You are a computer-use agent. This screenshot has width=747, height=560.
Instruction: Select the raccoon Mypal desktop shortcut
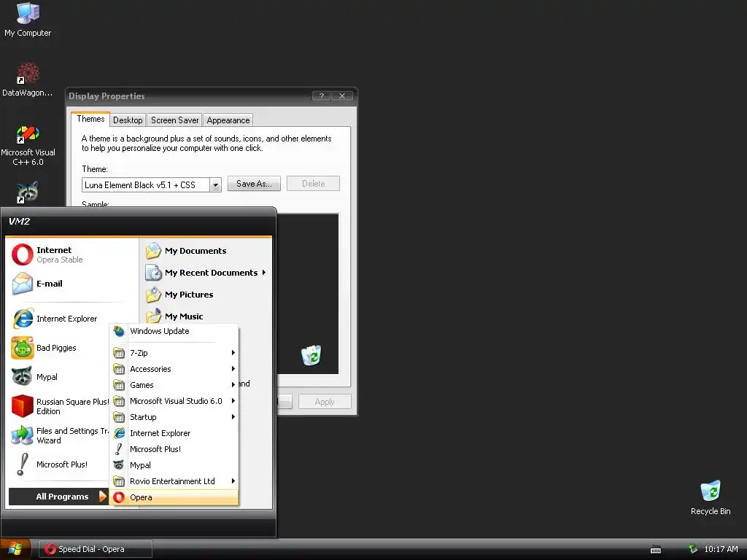pyautogui.click(x=28, y=192)
